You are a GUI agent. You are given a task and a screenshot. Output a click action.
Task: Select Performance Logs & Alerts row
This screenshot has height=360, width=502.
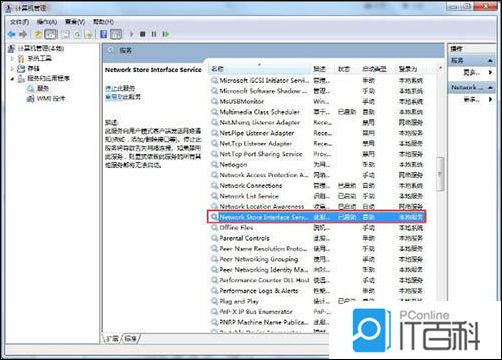click(317, 291)
